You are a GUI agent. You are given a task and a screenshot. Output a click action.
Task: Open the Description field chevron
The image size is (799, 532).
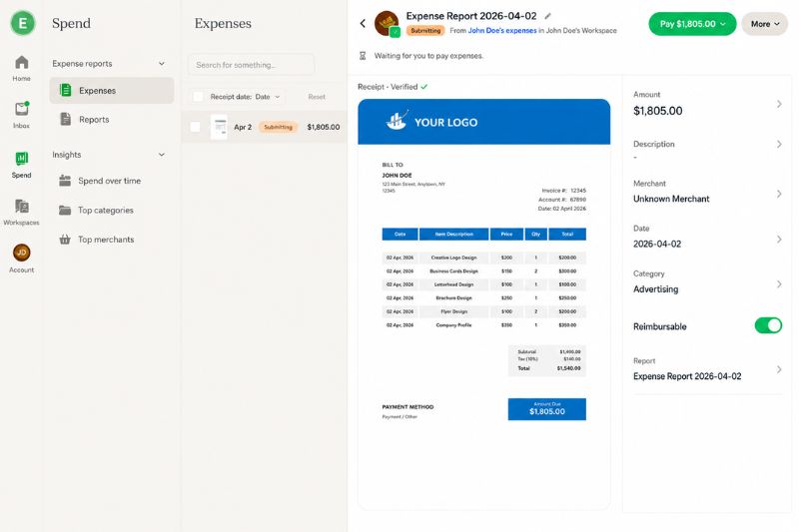[779, 144]
